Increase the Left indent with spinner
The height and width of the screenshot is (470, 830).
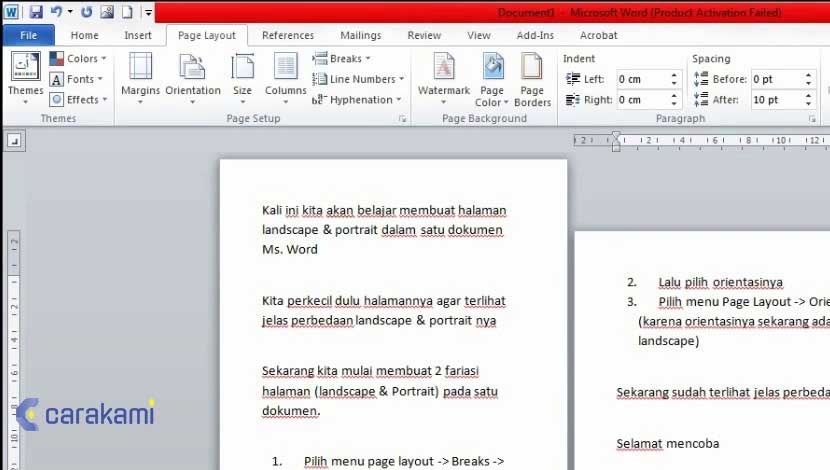coord(674,75)
